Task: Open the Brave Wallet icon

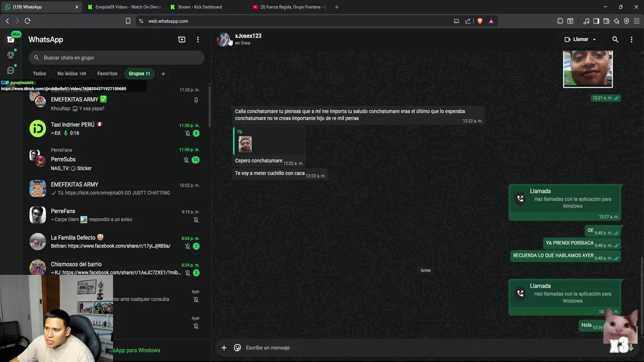Action: [606, 21]
